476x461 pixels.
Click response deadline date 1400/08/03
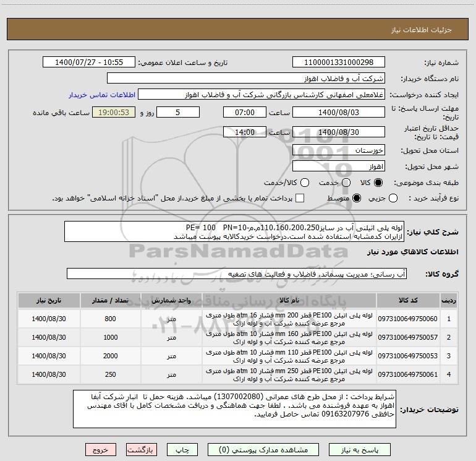coord(339,112)
